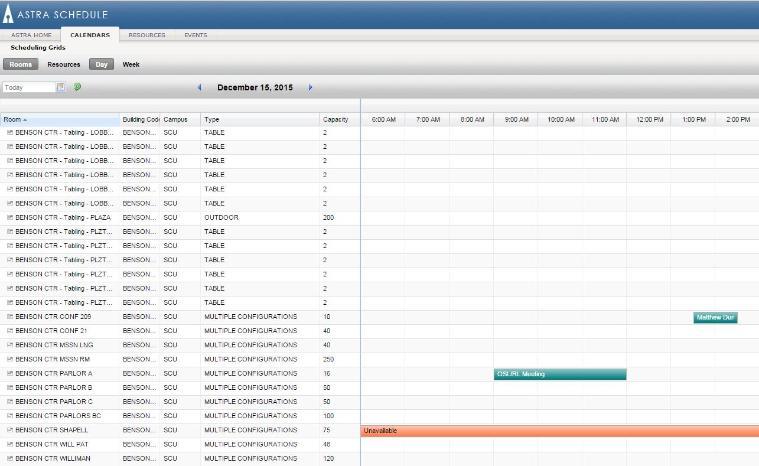Open the OSLRL Meeting event block
The image size is (759, 466).
pos(560,374)
